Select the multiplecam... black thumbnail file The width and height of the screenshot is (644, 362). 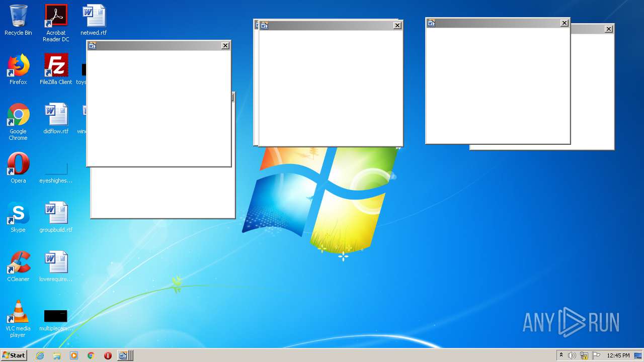coord(56,319)
